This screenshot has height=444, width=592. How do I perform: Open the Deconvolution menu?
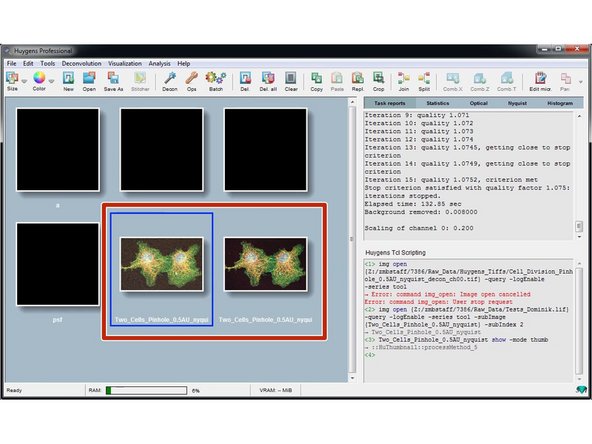tap(82, 63)
